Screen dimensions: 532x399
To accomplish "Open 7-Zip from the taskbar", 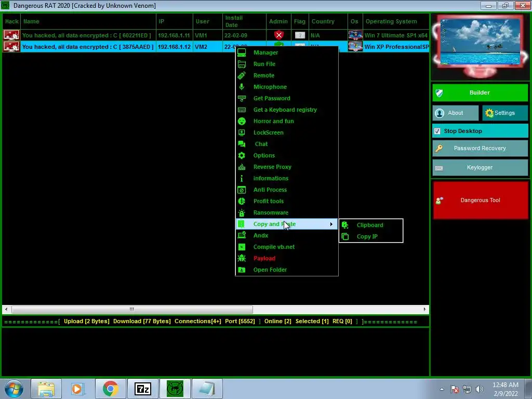I will [x=143, y=389].
